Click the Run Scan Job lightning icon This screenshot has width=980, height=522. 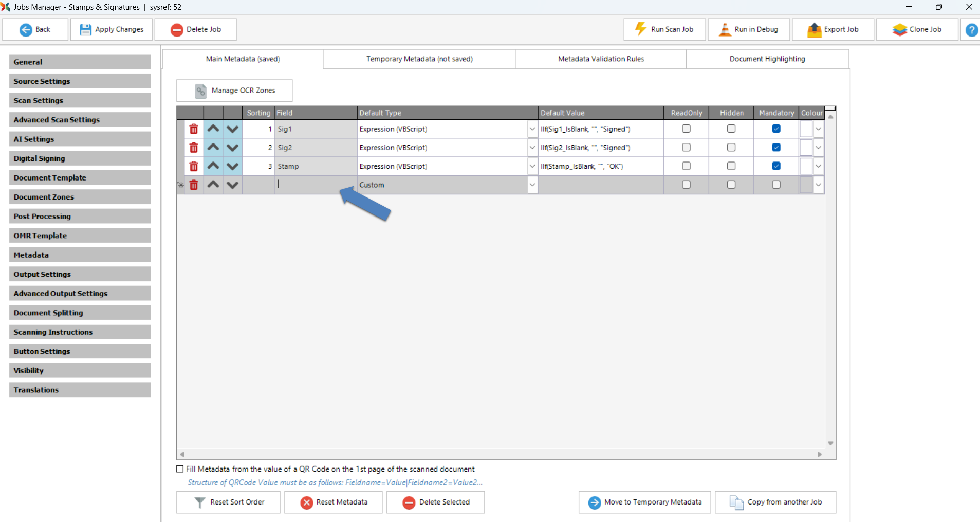tap(640, 29)
